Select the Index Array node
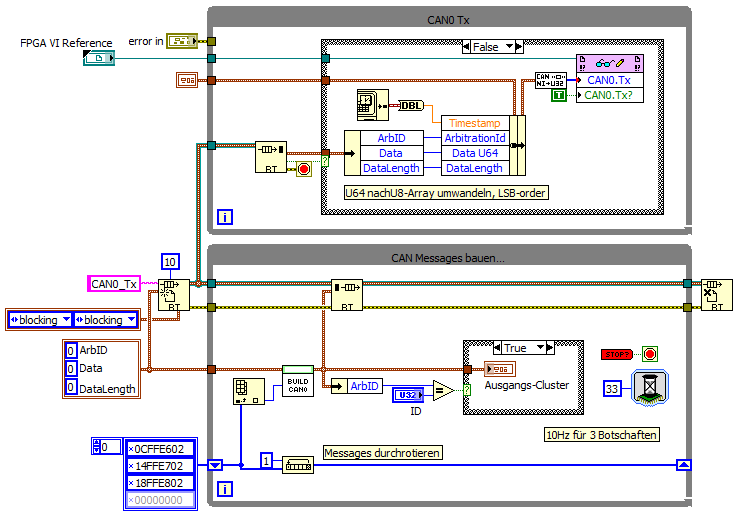Screen dimensions: 740x514 click(x=249, y=391)
